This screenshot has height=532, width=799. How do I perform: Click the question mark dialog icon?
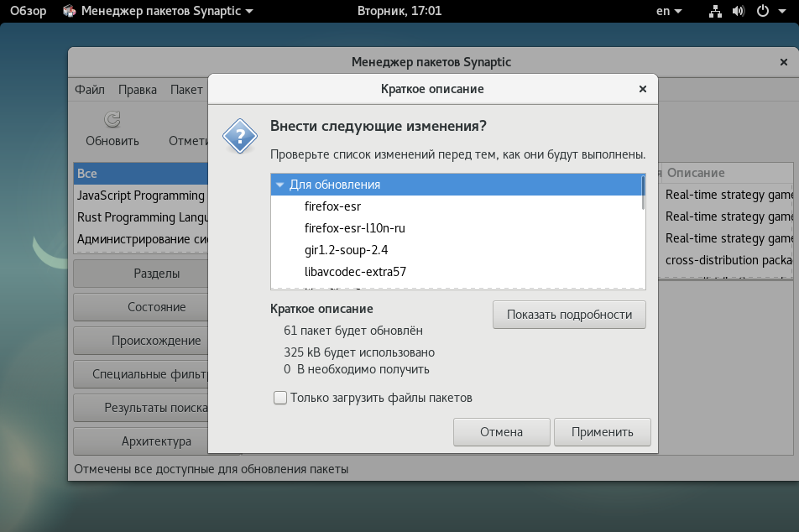click(239, 136)
